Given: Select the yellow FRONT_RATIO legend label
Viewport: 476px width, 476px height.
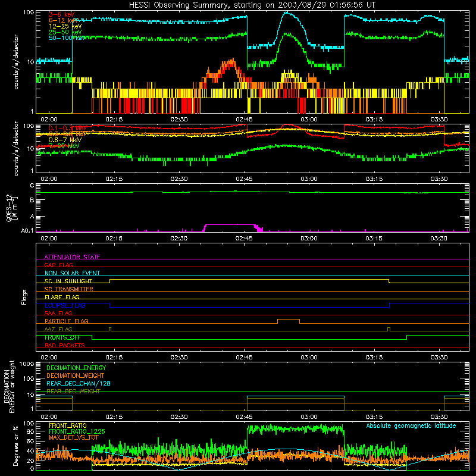Looking at the screenshot, I should tap(68, 425).
